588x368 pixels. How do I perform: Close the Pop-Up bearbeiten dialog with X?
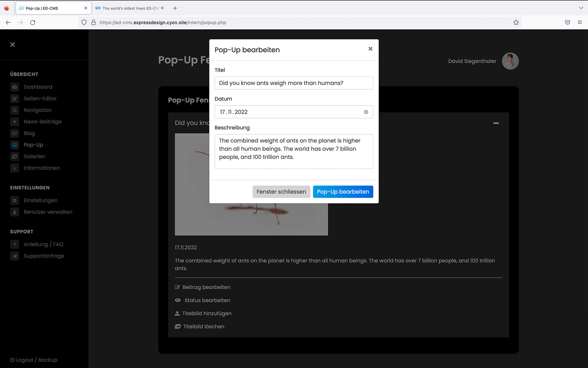click(x=370, y=49)
